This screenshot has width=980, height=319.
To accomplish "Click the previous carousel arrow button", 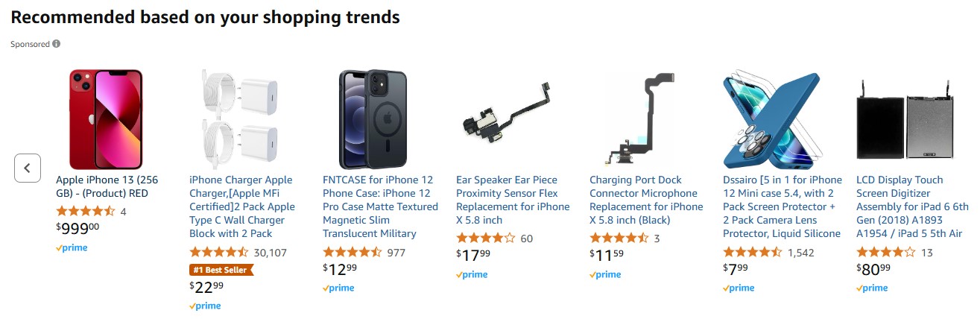I will pyautogui.click(x=27, y=168).
